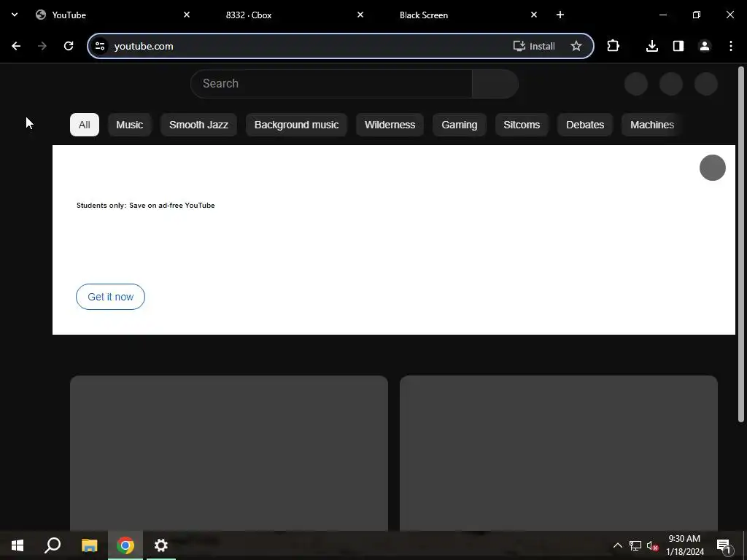The width and height of the screenshot is (747, 560).
Task: Focus the YouTube Search field
Action: [x=332, y=84]
